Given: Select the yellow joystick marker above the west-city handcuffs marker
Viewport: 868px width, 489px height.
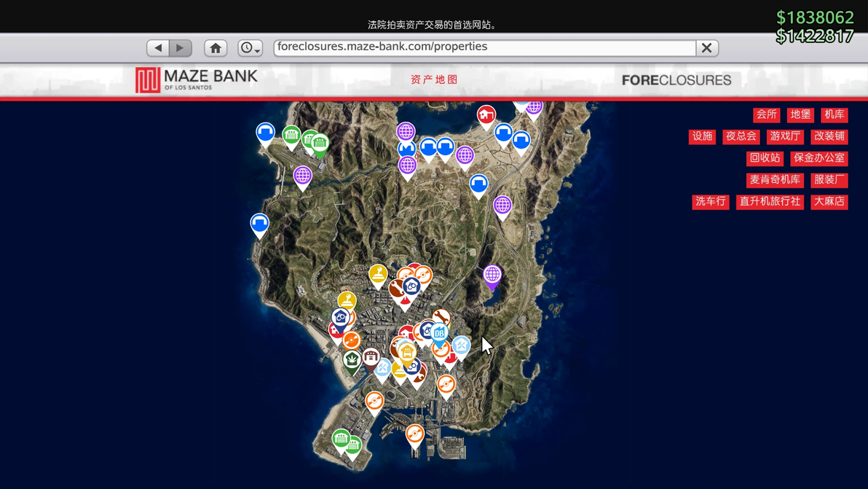Looking at the screenshot, I should [347, 301].
